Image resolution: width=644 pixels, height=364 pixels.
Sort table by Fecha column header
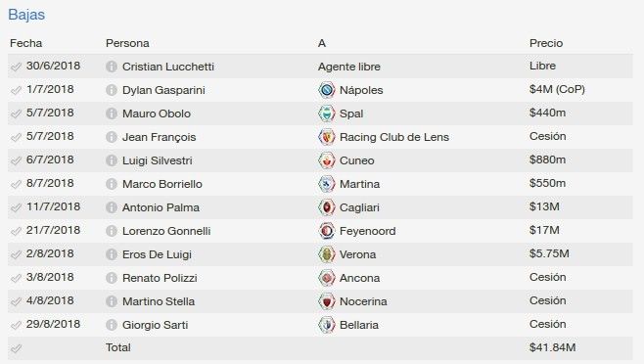pyautogui.click(x=25, y=43)
